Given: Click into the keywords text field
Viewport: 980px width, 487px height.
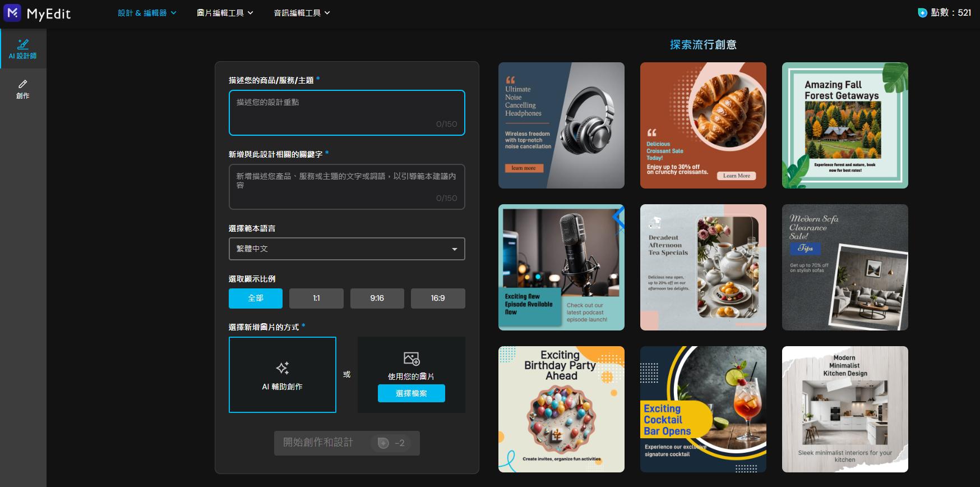Looking at the screenshot, I should coord(347,187).
